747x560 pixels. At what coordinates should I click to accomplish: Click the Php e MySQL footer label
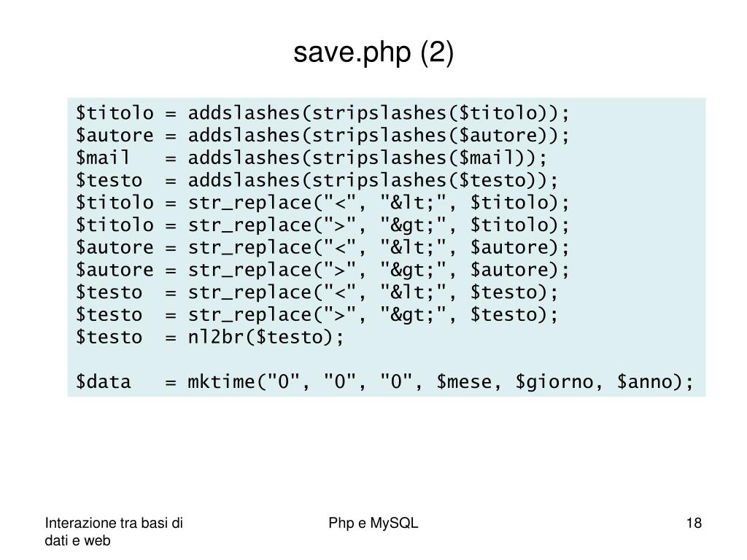pos(373,524)
